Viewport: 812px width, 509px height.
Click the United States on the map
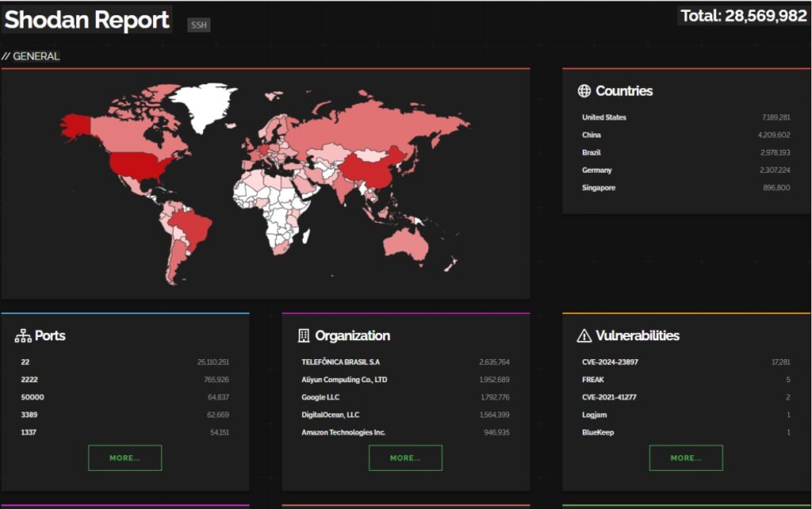(137, 166)
